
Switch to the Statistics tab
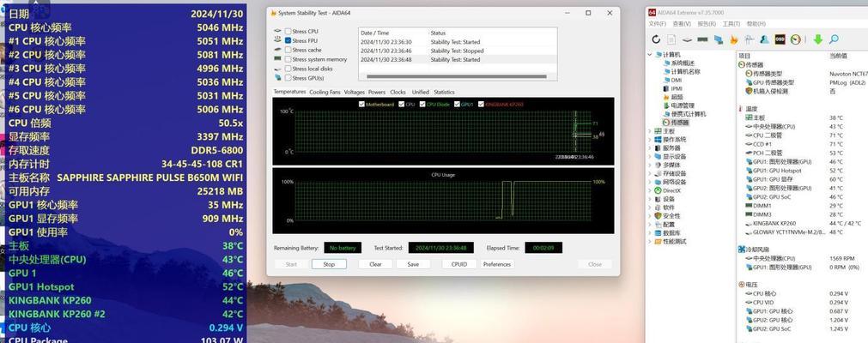[x=444, y=93]
